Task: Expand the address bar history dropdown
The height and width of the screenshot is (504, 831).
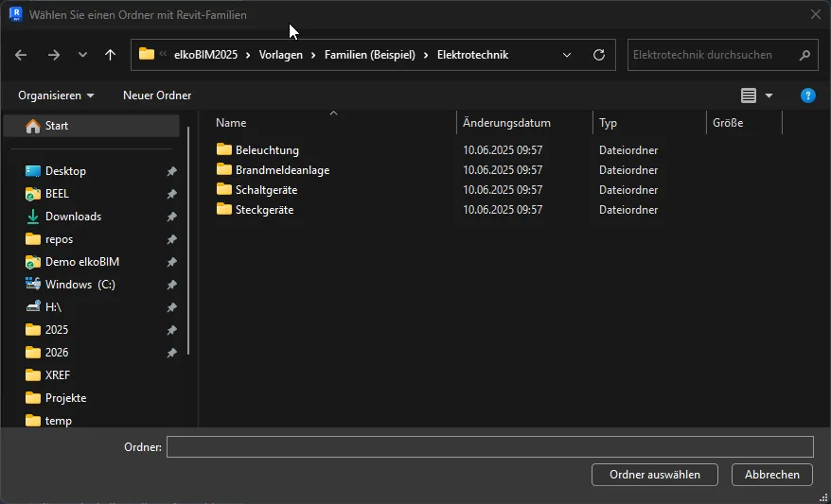Action: coord(567,55)
